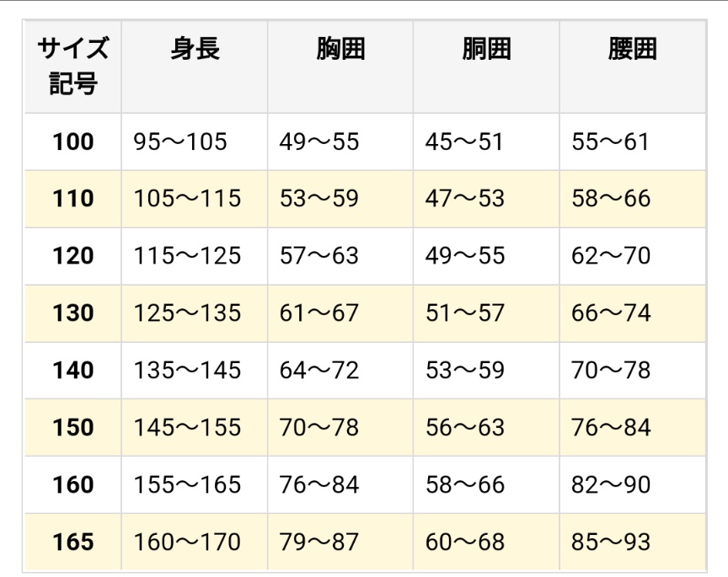728x577 pixels.
Task: Select the size 150 row label
Action: tap(73, 427)
